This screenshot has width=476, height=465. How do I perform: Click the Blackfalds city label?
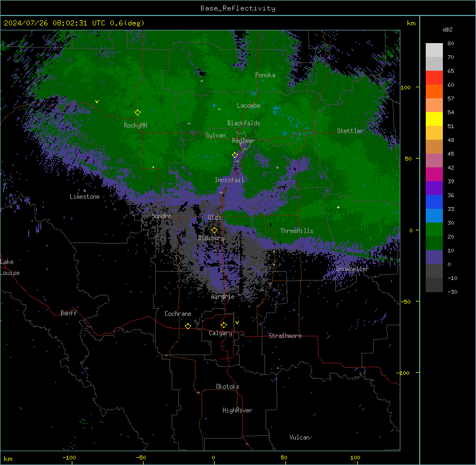coord(244,123)
